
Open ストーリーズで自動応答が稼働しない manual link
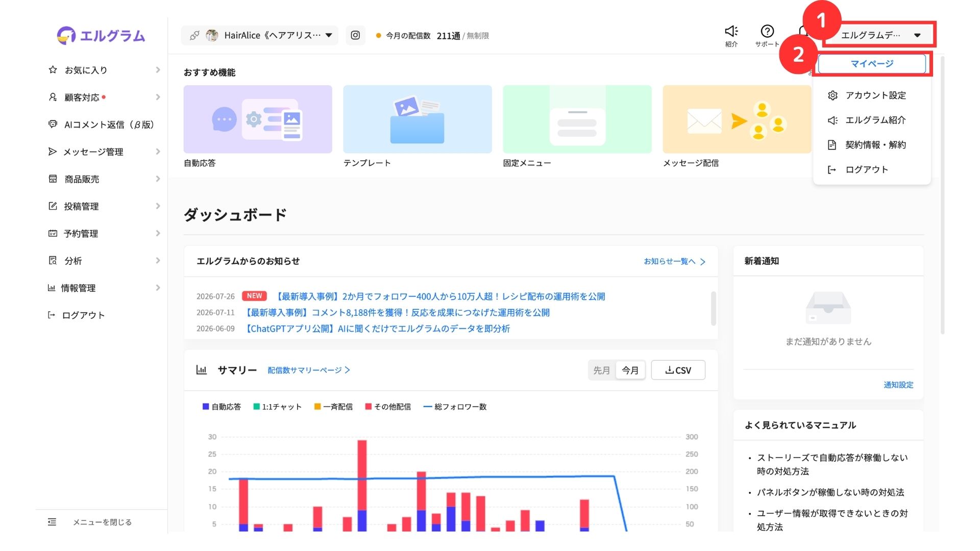click(x=832, y=464)
